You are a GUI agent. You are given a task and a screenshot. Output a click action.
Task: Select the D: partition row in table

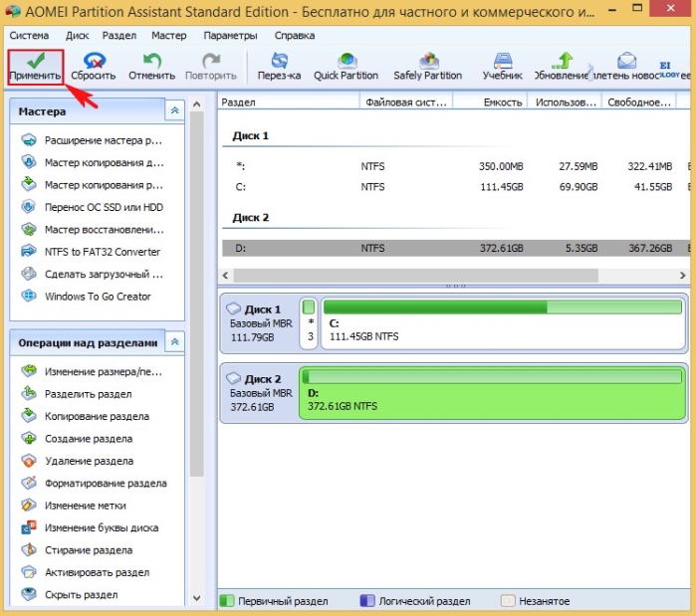tap(455, 249)
